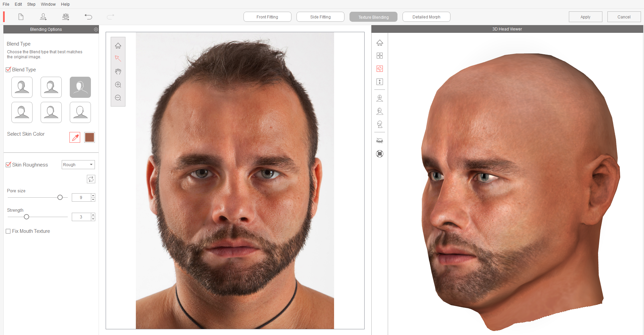The image size is (644, 335).
Task: Click the grayed Redo arrow icon
Action: [111, 17]
